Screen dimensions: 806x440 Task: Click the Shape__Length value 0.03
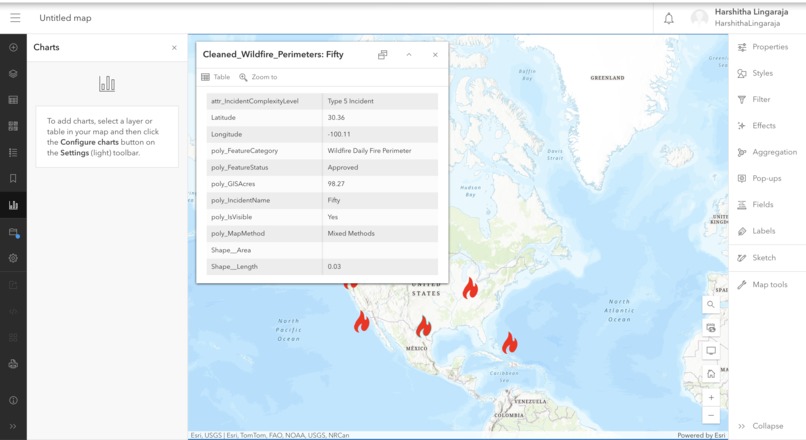point(334,267)
